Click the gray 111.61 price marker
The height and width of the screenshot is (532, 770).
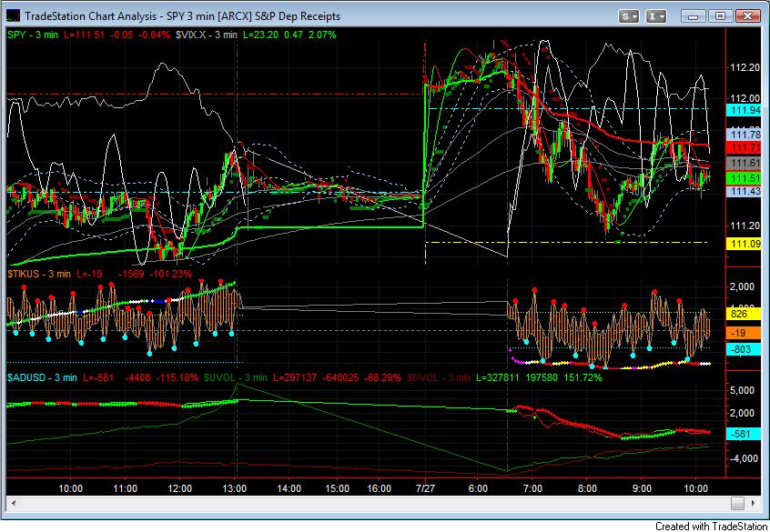(744, 163)
